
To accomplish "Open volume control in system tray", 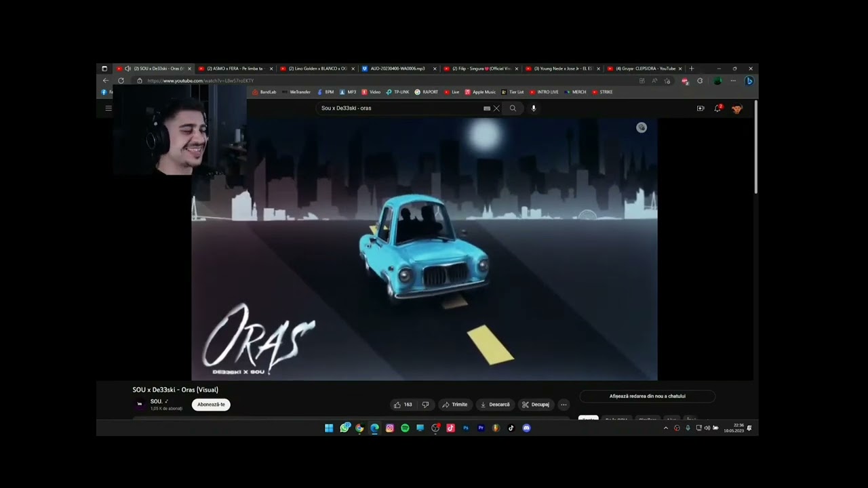I will coord(707,428).
